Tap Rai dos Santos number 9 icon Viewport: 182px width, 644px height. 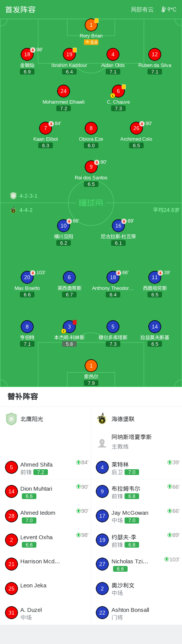[91, 167]
